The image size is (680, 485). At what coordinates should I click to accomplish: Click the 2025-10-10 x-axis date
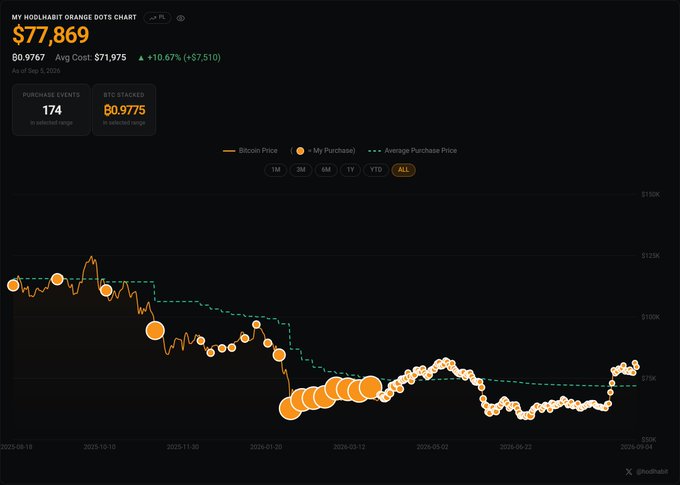click(99, 447)
